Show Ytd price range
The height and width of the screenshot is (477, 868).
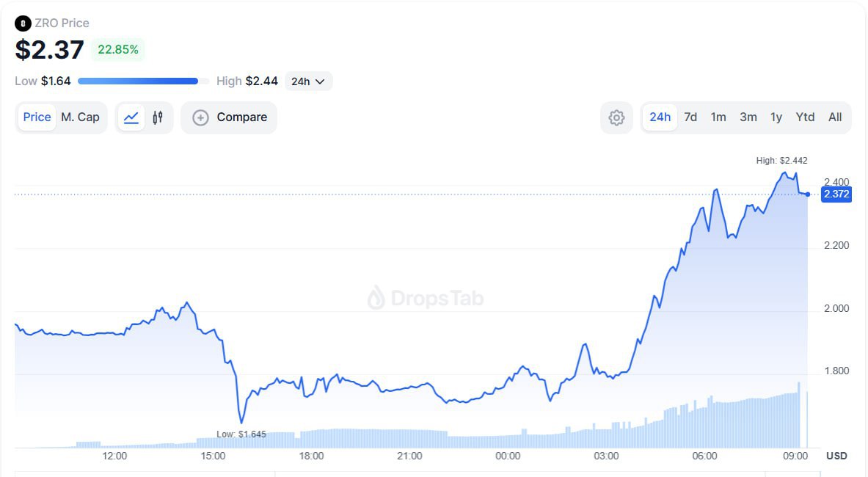click(805, 117)
